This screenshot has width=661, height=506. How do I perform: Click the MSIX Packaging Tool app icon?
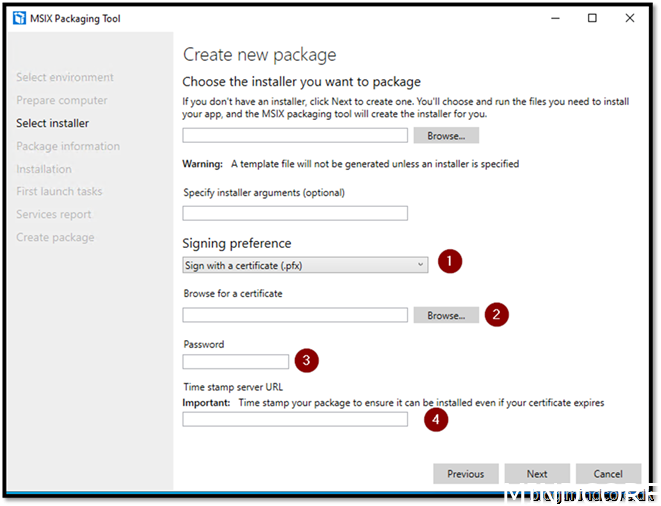tap(19, 18)
